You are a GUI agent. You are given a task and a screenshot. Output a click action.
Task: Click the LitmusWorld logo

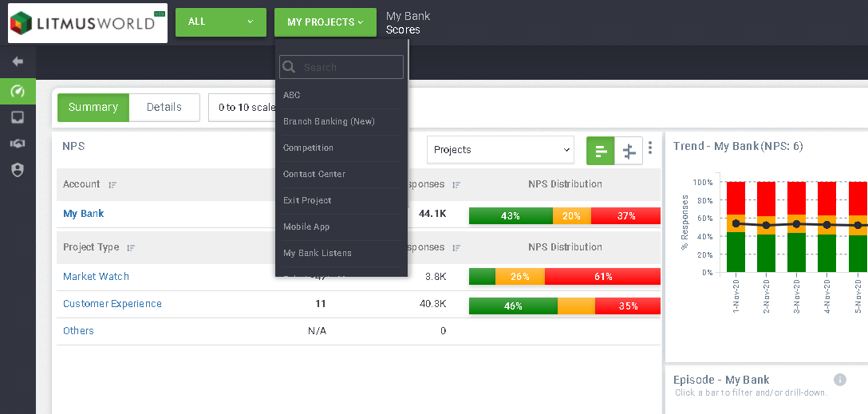[88, 22]
